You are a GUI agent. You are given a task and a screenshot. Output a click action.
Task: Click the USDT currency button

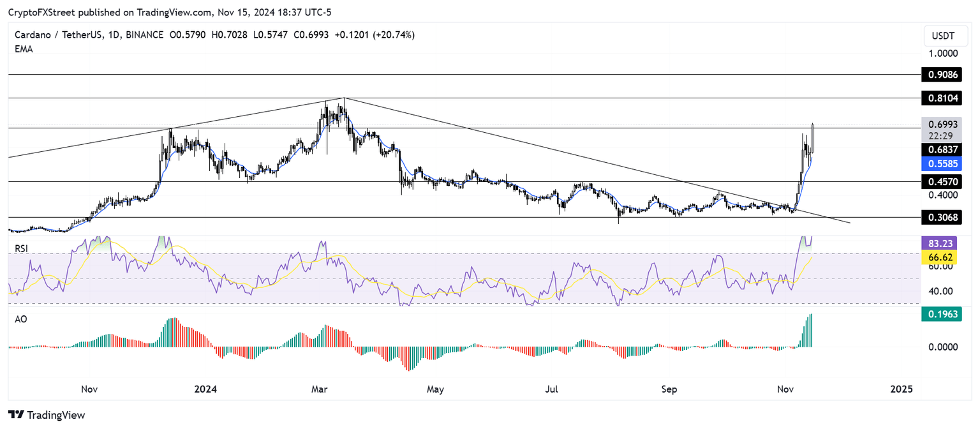click(x=945, y=36)
